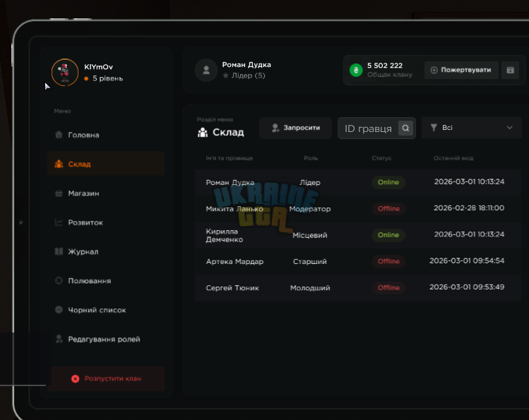The width and height of the screenshot is (529, 420).
Task: Click the home icon beside Головна
Action: tap(59, 135)
